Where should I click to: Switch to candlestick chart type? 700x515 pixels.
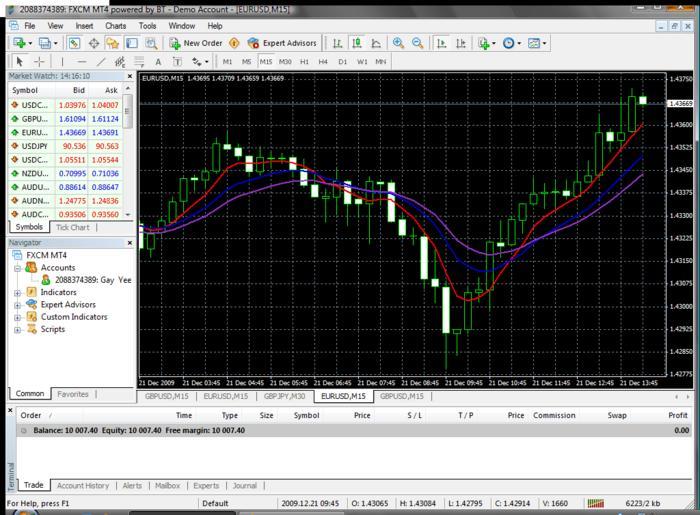point(357,43)
